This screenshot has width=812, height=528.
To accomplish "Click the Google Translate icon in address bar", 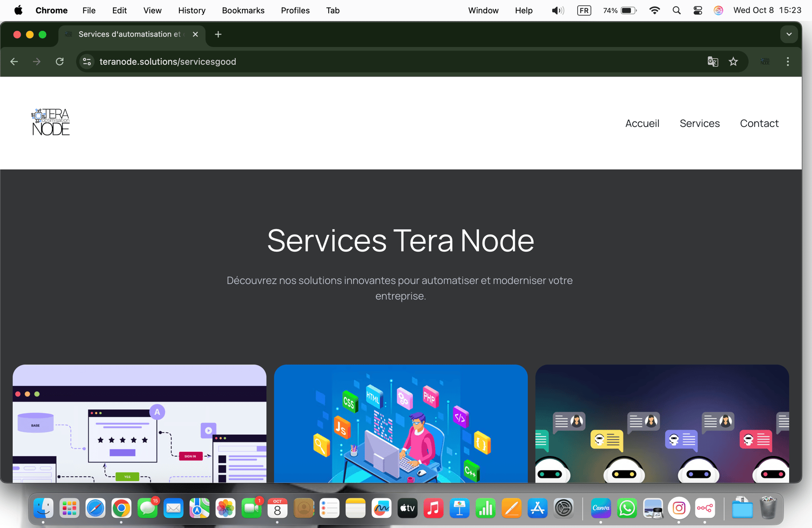I will tap(713, 62).
